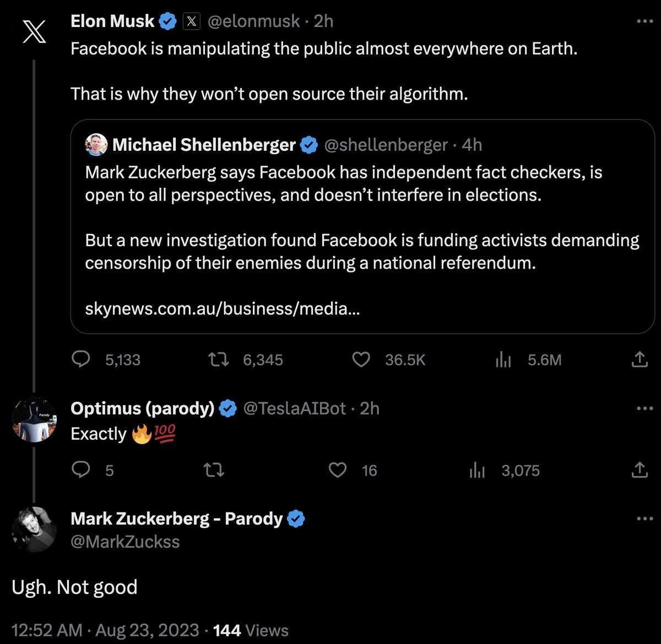Click the Optimus robot profile avatar
Image resolution: width=661 pixels, height=644 pixels.
point(34,419)
